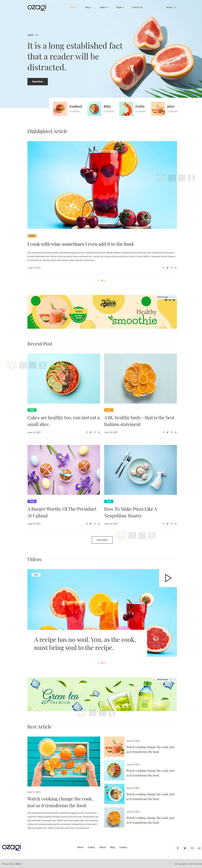The image size is (202, 868).
Task: Click the Learn More button
Action: (x=102, y=540)
